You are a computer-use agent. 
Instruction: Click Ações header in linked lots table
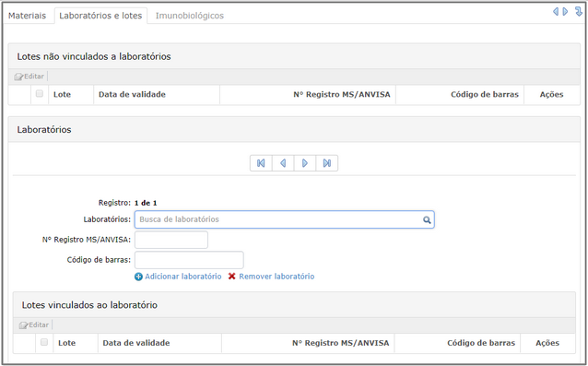[547, 343]
